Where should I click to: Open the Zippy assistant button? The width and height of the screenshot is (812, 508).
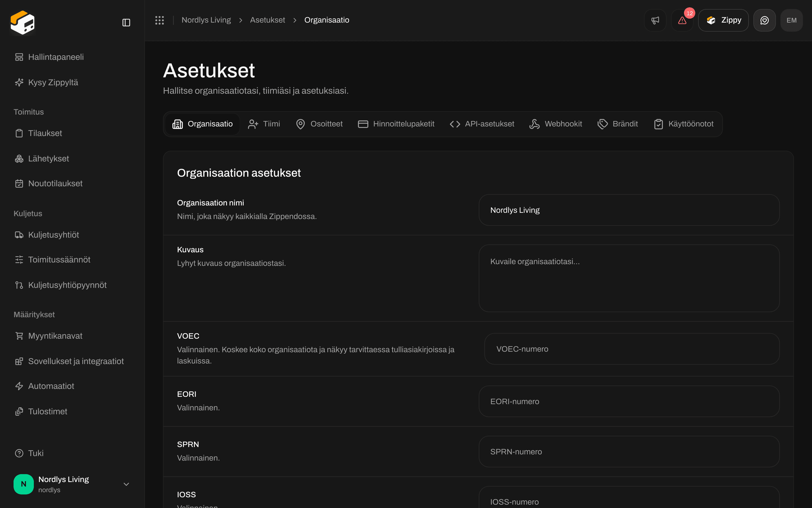point(723,20)
